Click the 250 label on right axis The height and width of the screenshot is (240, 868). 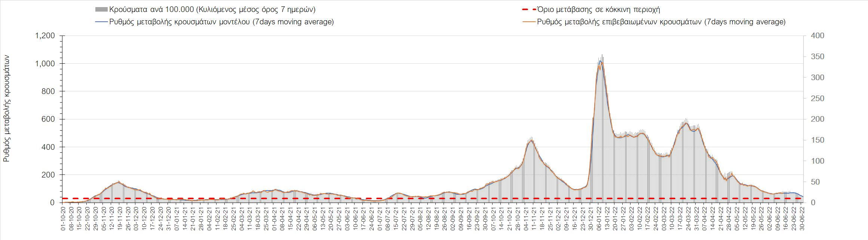pyautogui.click(x=814, y=98)
